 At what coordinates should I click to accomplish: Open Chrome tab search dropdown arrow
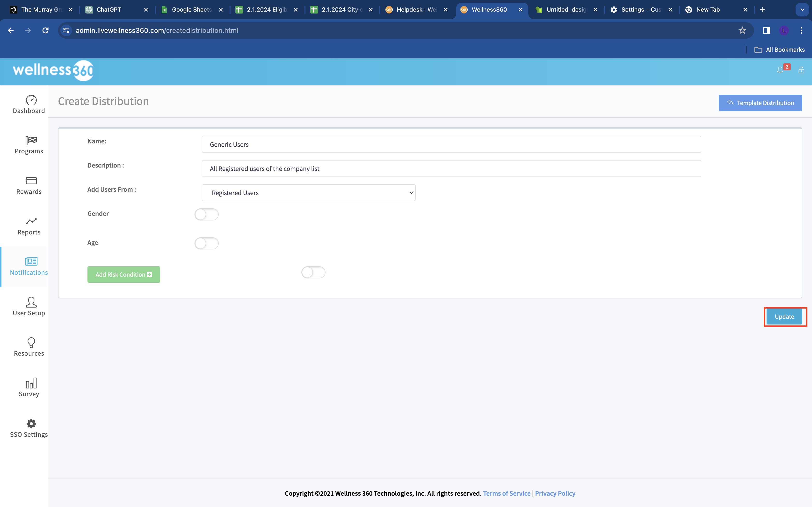pyautogui.click(x=802, y=10)
